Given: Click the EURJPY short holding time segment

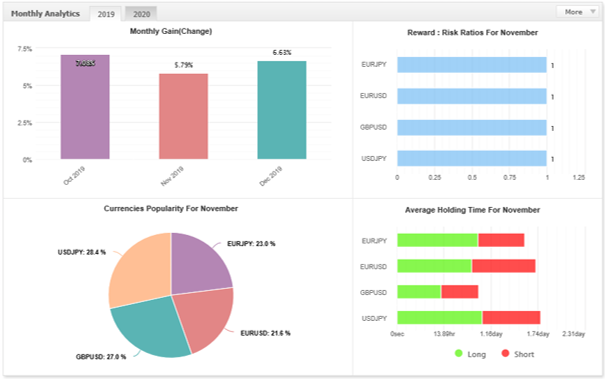Looking at the screenshot, I should (x=501, y=240).
